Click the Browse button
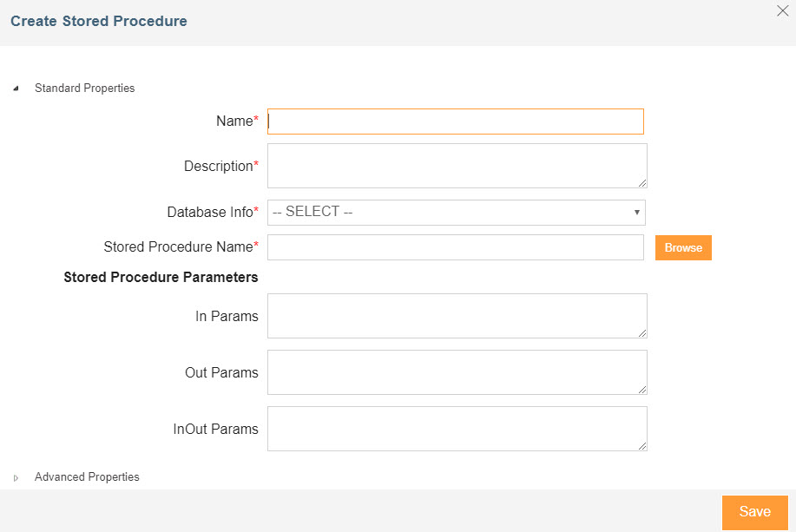Screen dimensions: 796x532 point(683,247)
